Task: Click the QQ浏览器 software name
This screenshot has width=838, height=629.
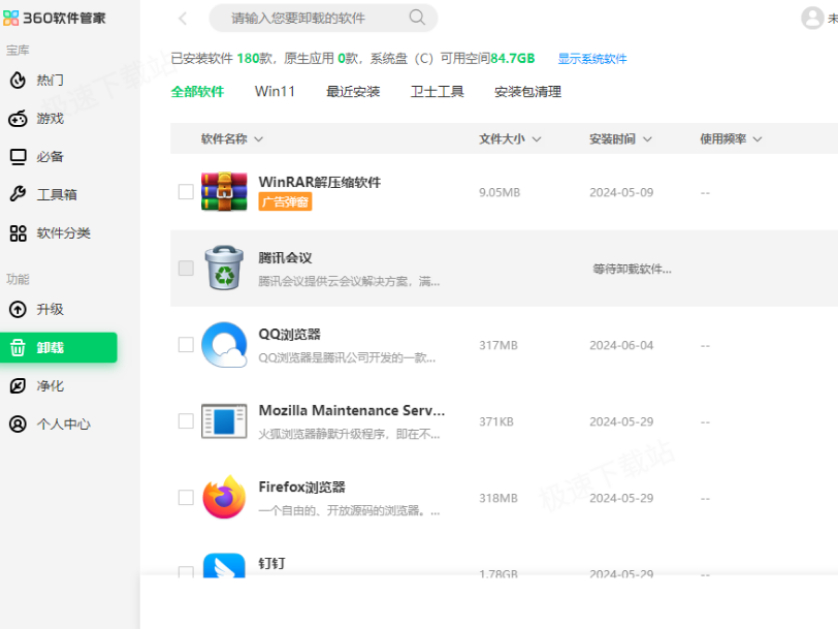Action: (x=289, y=335)
